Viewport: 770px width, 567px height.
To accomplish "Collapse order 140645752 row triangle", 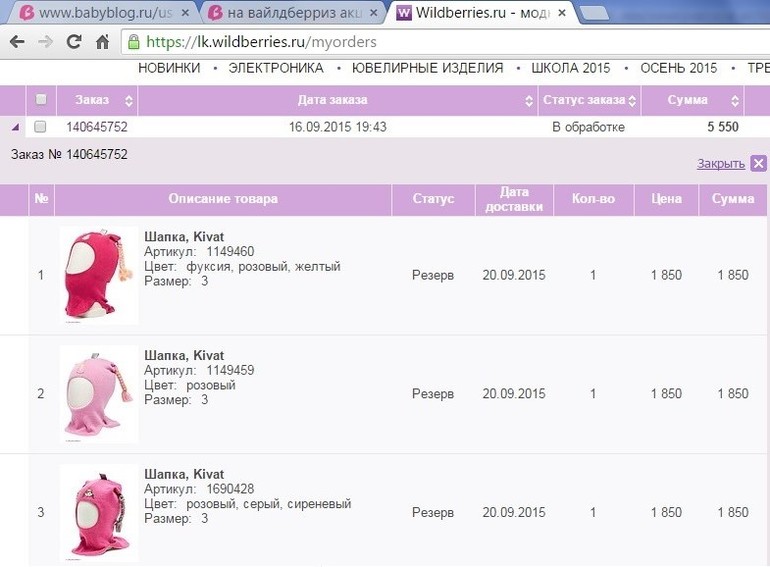I will click(15, 127).
